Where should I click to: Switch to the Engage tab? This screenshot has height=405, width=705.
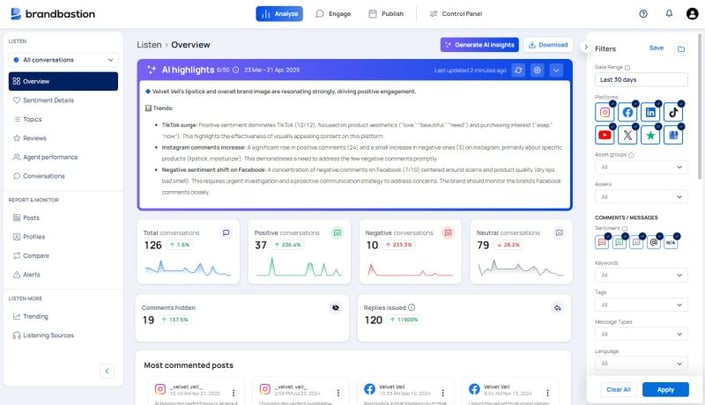click(333, 14)
